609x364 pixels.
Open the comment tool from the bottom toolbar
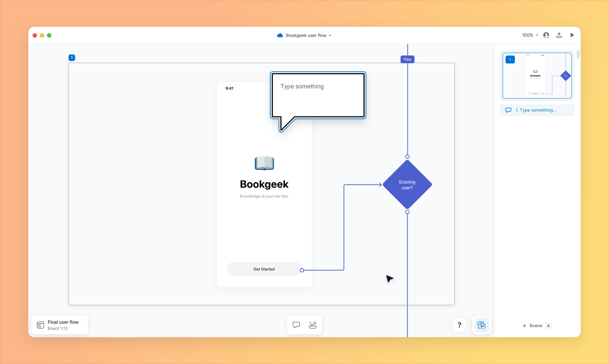[x=296, y=325]
